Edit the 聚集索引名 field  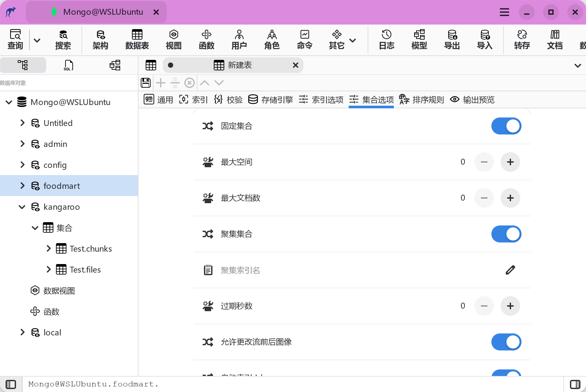coord(510,270)
